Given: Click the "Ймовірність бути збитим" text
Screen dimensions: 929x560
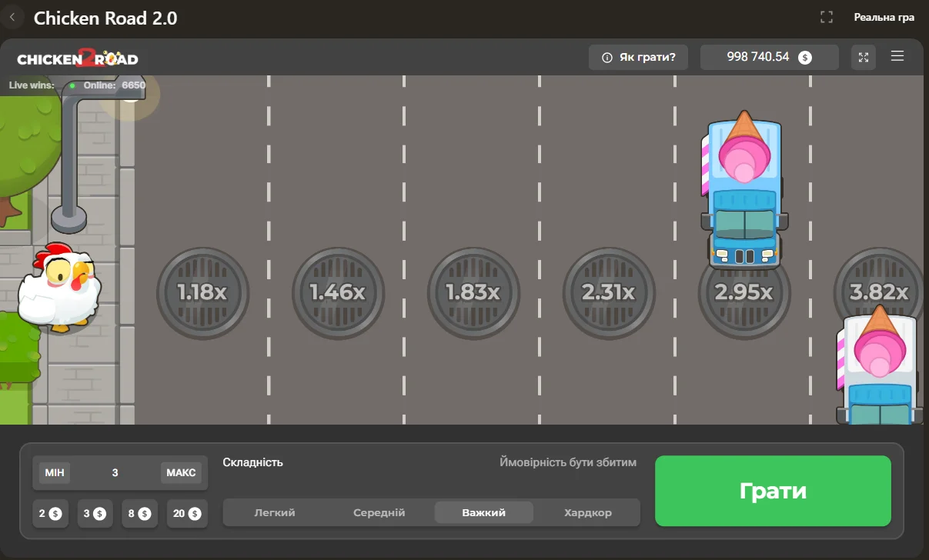Looking at the screenshot, I should tap(568, 462).
